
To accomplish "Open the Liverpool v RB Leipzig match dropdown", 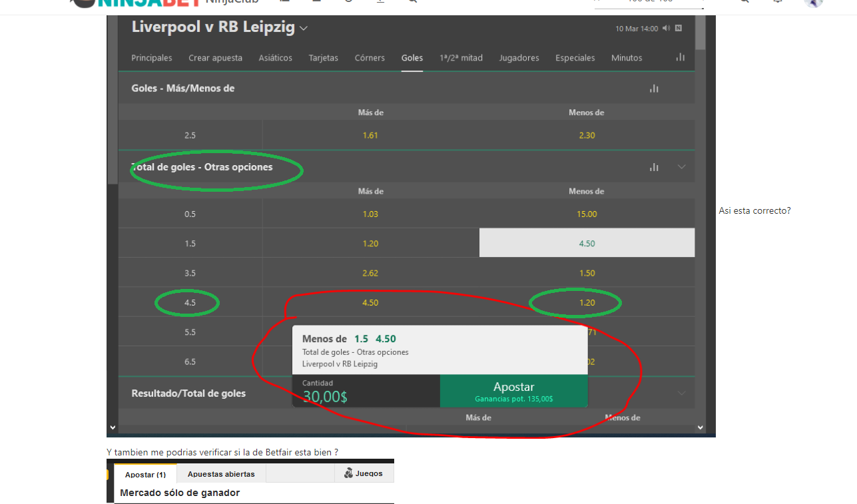I will pos(304,28).
